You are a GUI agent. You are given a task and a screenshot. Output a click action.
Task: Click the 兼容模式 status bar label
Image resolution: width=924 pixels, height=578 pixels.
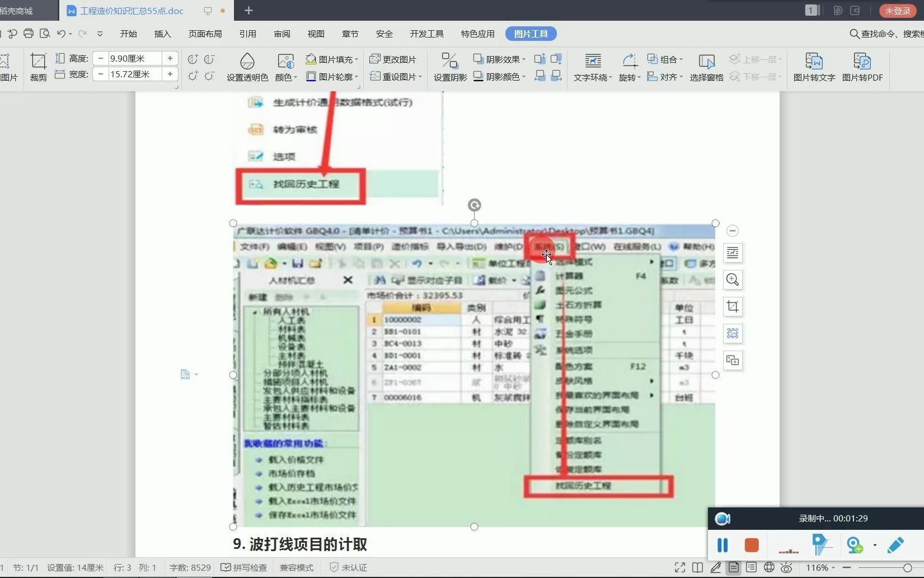297,567
